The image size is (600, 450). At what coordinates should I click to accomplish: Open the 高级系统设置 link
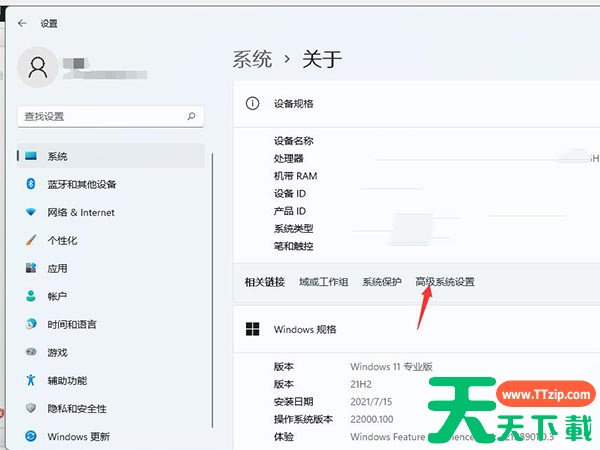point(445,282)
